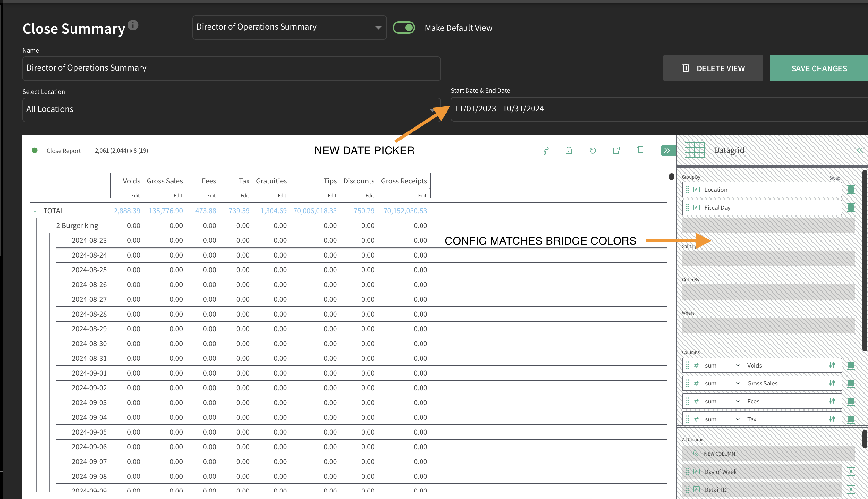The width and height of the screenshot is (868, 499).
Task: Check the box beside Day of Week
Action: click(x=851, y=472)
